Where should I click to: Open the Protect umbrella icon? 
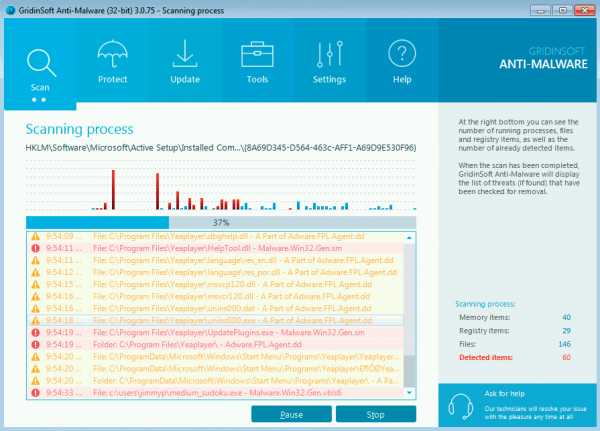[x=112, y=54]
